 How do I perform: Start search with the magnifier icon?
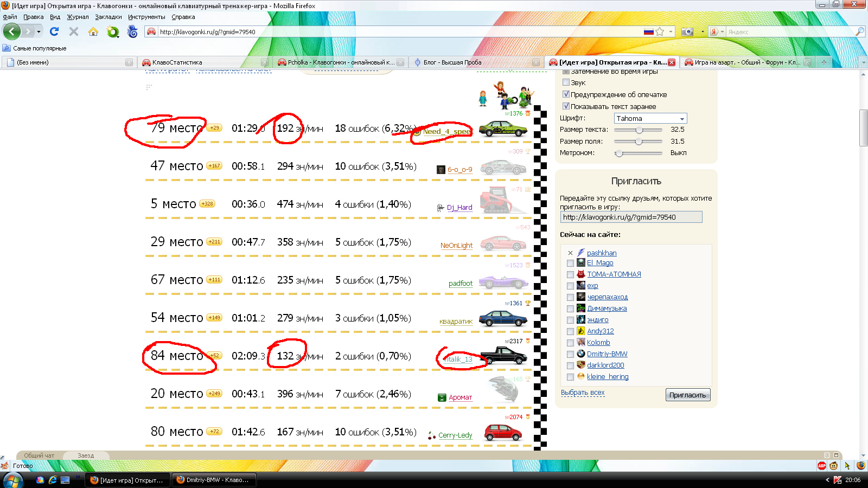pos(860,31)
